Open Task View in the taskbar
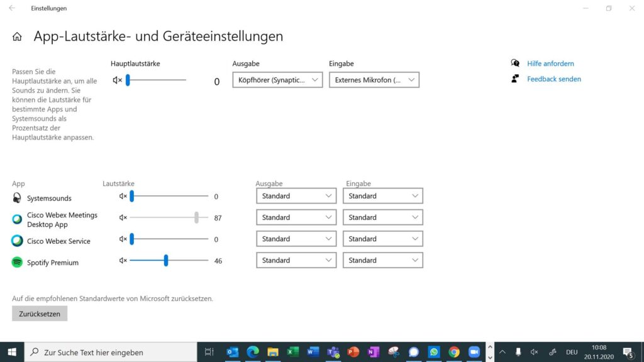Image resolution: width=644 pixels, height=362 pixels. pyautogui.click(x=209, y=352)
